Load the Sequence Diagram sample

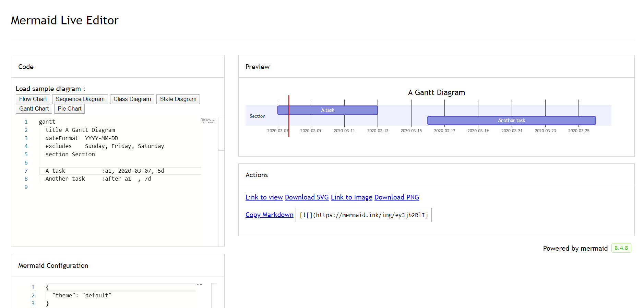80,99
